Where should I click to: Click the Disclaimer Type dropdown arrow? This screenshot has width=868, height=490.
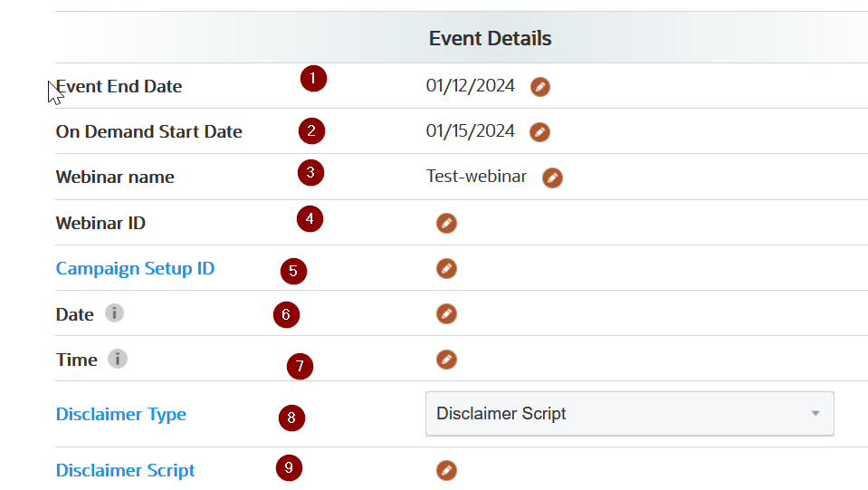[816, 414]
